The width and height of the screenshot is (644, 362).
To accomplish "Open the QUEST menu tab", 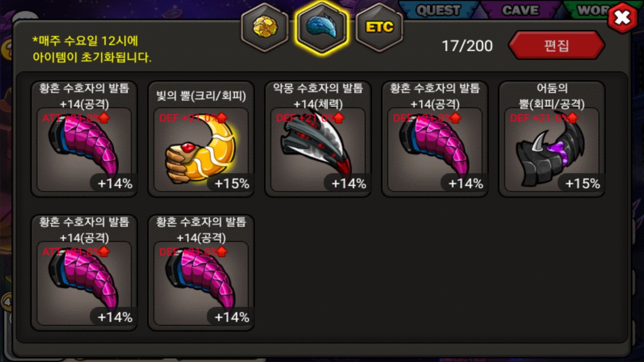I will [x=438, y=10].
